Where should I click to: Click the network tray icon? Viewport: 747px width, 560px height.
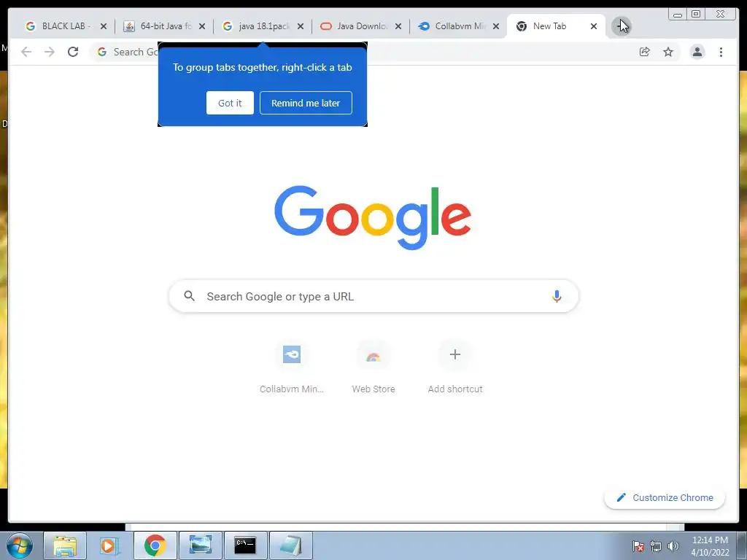[656, 546]
